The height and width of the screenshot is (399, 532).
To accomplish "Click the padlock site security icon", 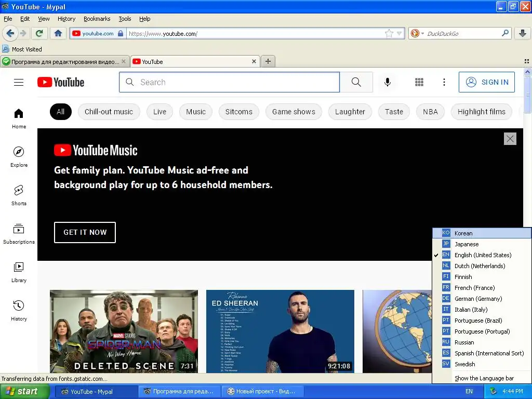I will (x=121, y=33).
